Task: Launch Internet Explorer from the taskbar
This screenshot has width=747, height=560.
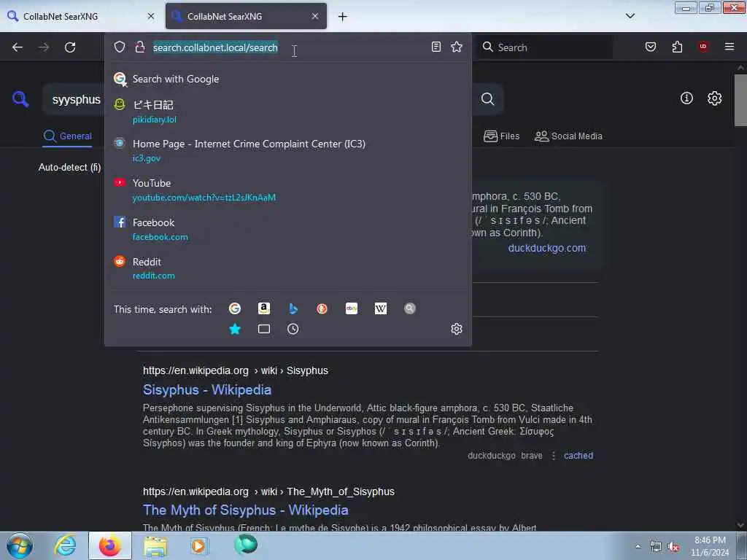Action: pyautogui.click(x=65, y=545)
